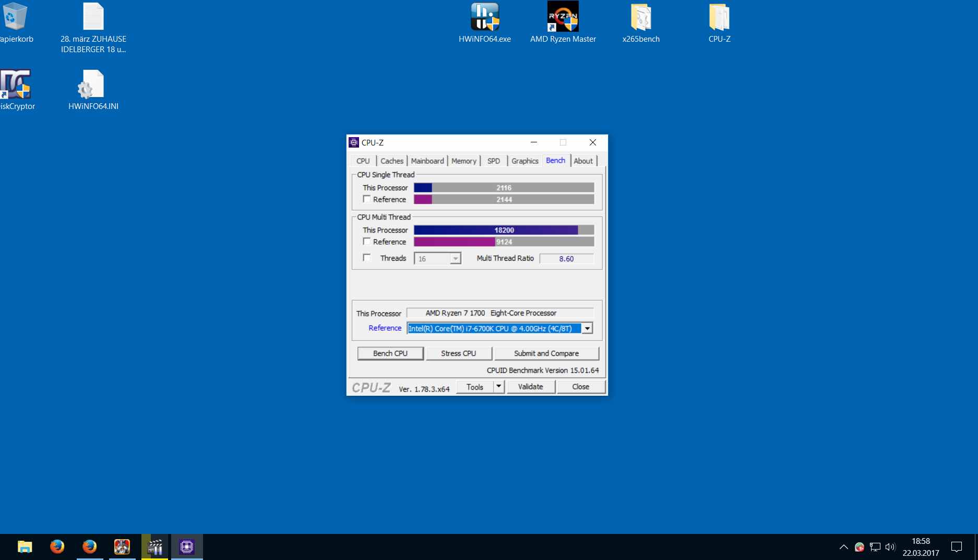Click the single thread Reference bar 2144
This screenshot has width=978, height=560.
coord(504,199)
